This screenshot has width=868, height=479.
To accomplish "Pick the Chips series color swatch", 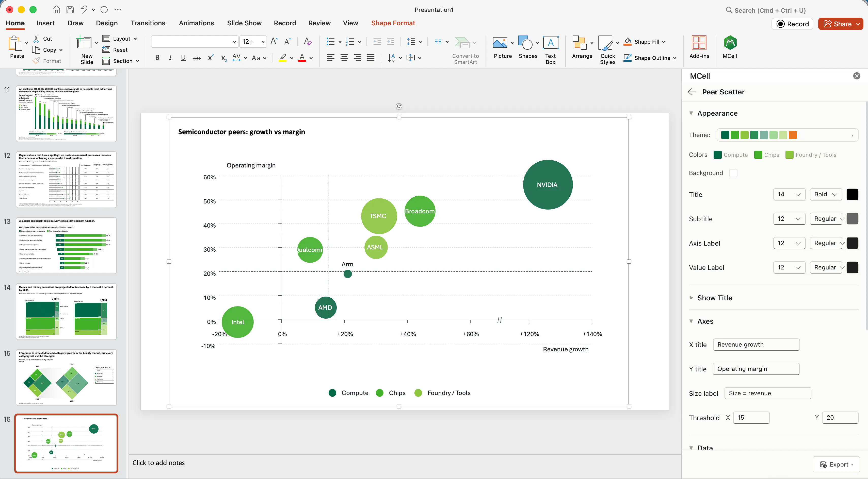I will pos(758,155).
